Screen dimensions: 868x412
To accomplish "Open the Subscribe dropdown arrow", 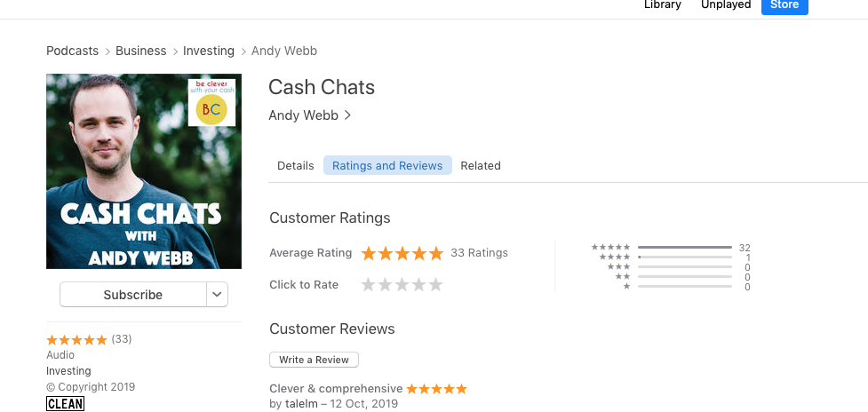I will (x=218, y=295).
